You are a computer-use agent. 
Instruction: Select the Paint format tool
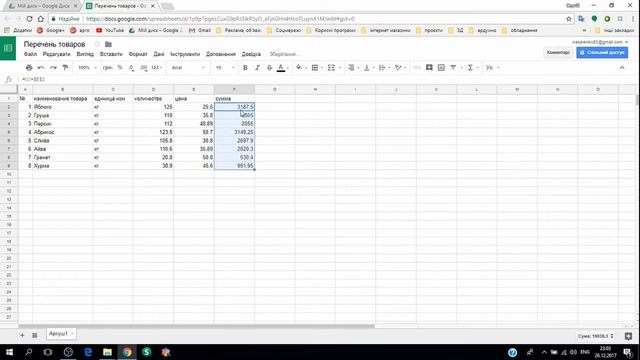65,68
